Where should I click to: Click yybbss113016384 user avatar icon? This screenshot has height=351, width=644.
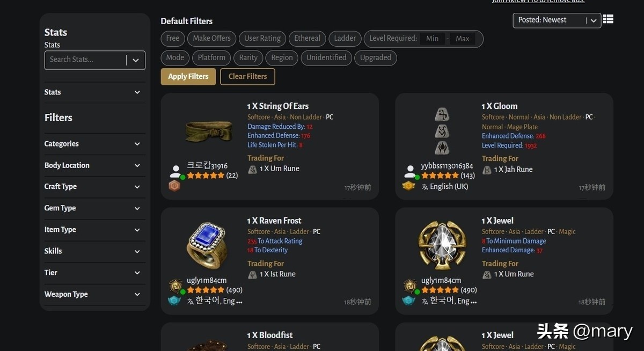pos(410,172)
